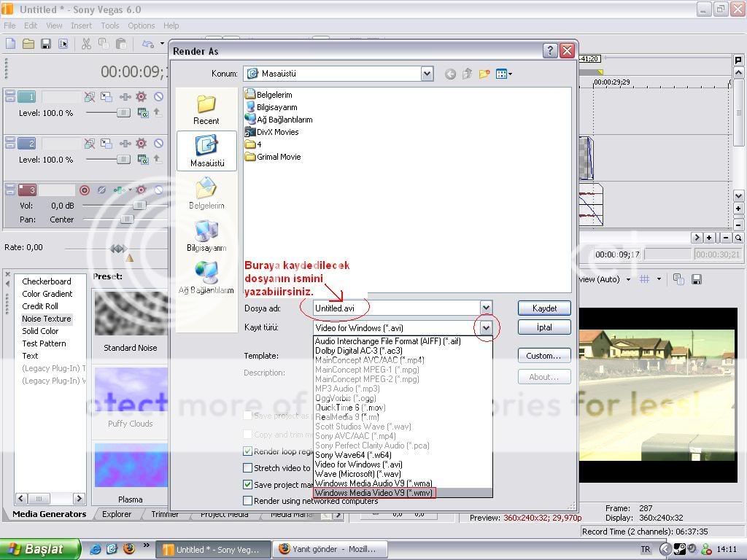Click the Kayıt türü dropdown arrow
The width and height of the screenshot is (747, 560).
[x=486, y=327]
